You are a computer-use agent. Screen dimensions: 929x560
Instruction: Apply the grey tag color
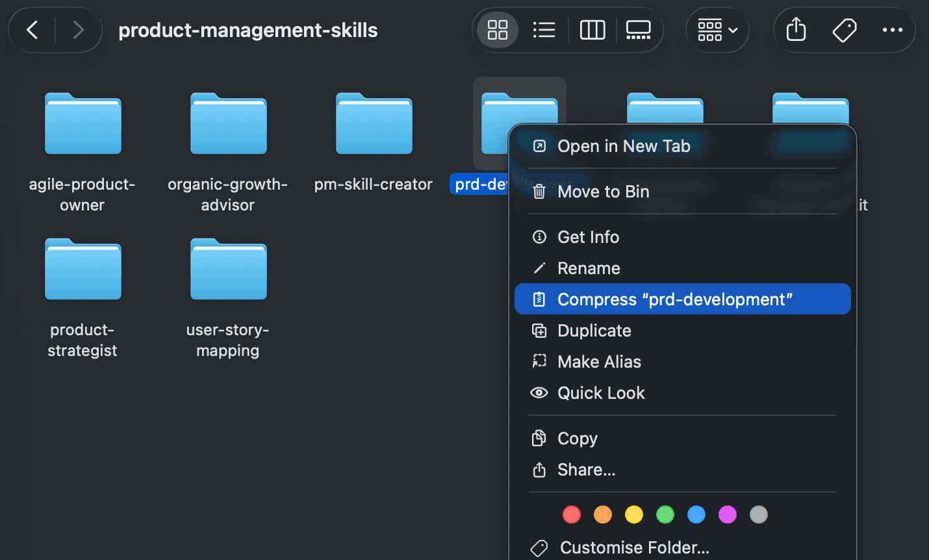(x=759, y=515)
